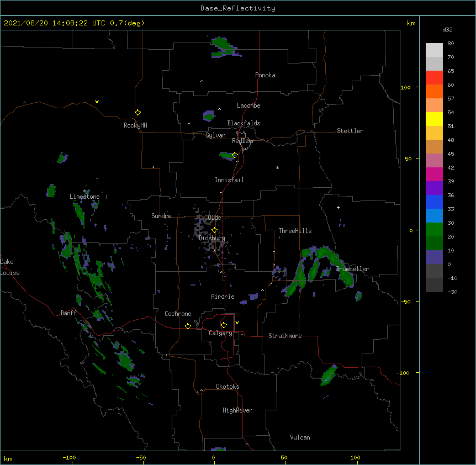The height and width of the screenshot is (465, 476).
Task: Click the Strathmore town label
Action: (x=285, y=336)
